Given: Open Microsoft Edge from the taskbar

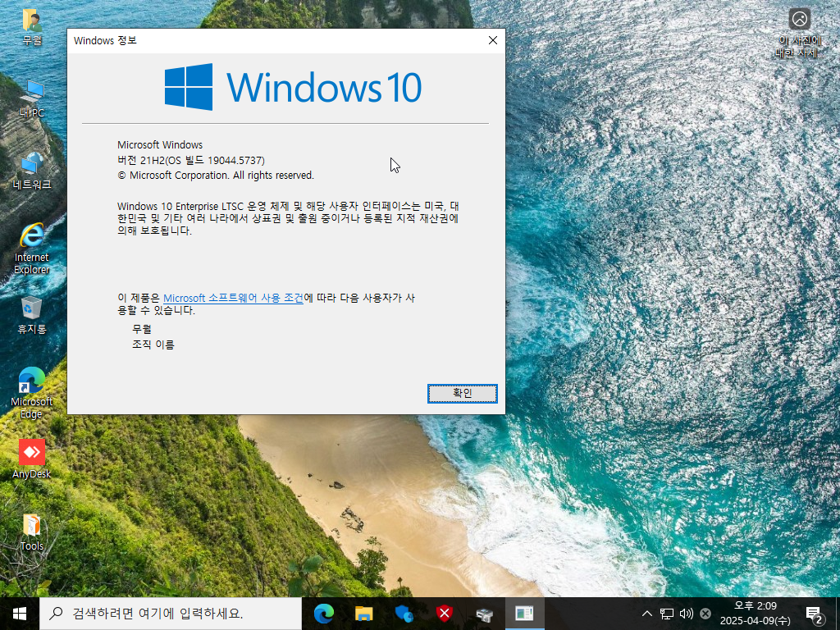Looking at the screenshot, I should [x=323, y=614].
